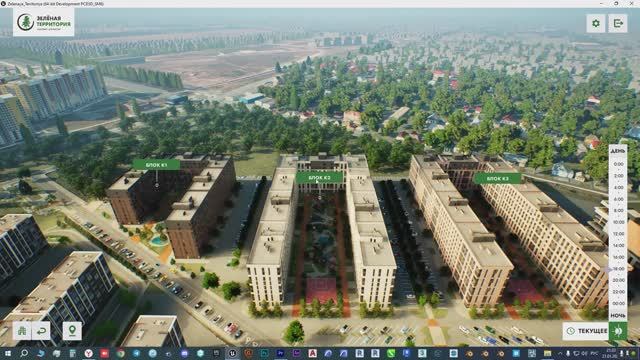Open the volume tray icon

(x=584, y=353)
